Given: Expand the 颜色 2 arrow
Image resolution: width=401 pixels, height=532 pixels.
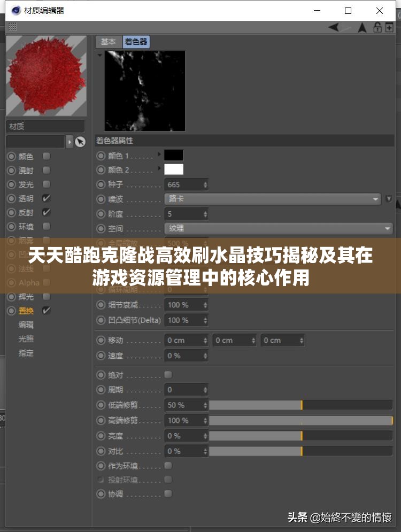Looking at the screenshot, I should pos(159,168).
